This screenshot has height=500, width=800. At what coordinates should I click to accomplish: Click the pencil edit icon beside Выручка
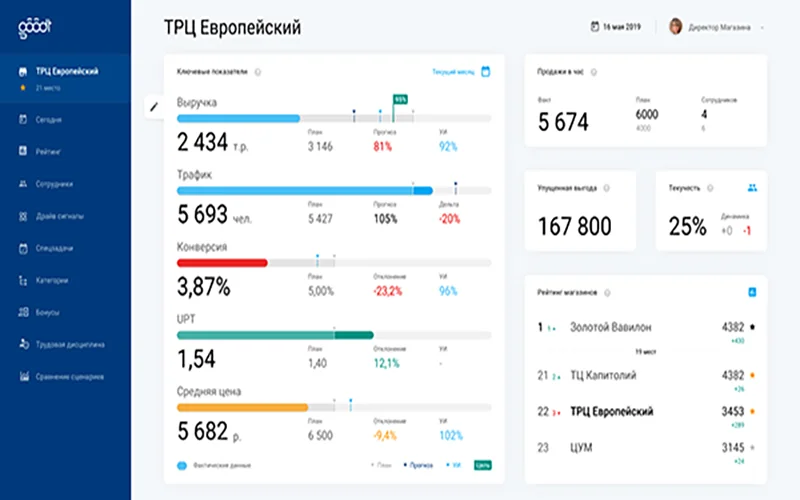coord(154,107)
